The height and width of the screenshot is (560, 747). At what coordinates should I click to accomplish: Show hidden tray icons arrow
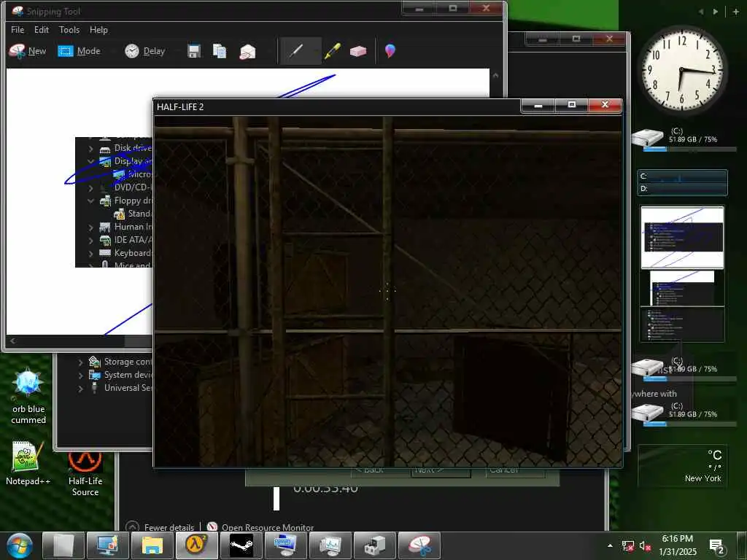(x=610, y=545)
